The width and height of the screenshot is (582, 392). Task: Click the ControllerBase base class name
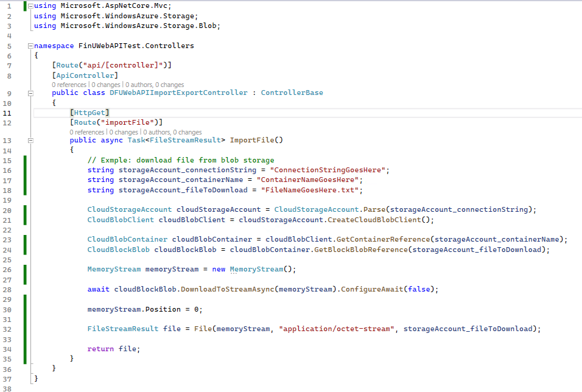pyautogui.click(x=292, y=93)
